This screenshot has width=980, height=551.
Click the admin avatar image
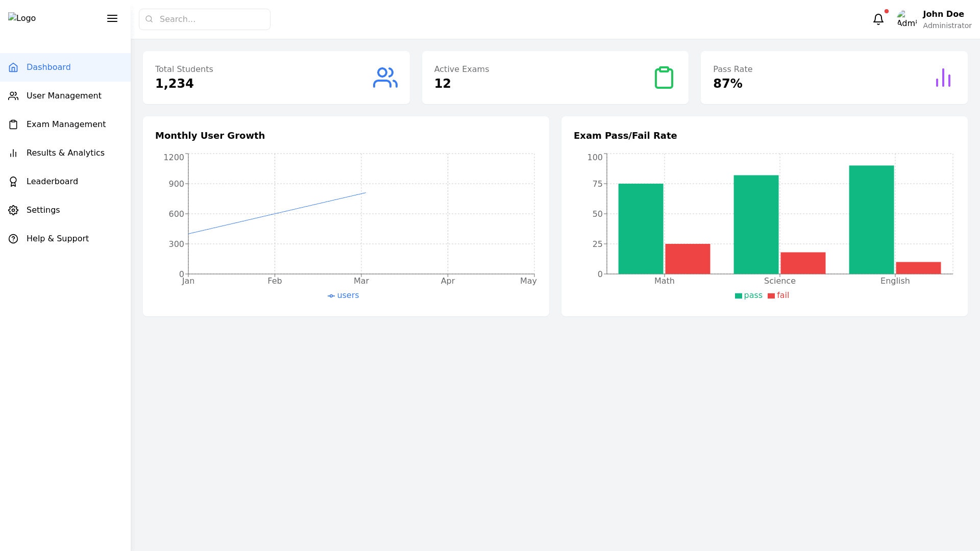[906, 19]
